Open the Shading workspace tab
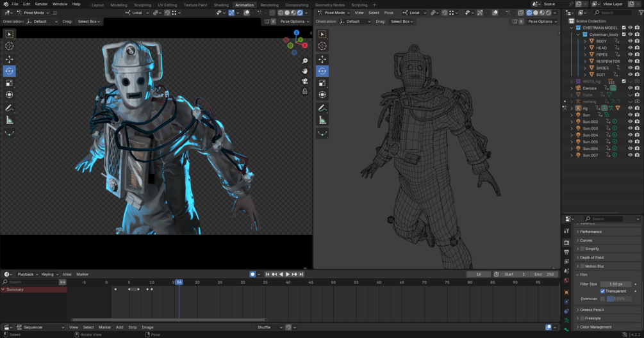 pyautogui.click(x=221, y=4)
